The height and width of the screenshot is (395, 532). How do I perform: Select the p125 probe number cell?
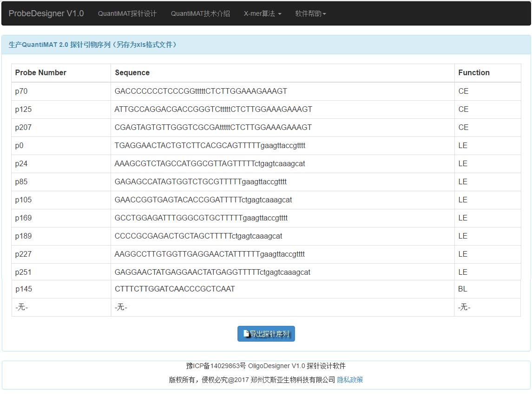pos(61,109)
